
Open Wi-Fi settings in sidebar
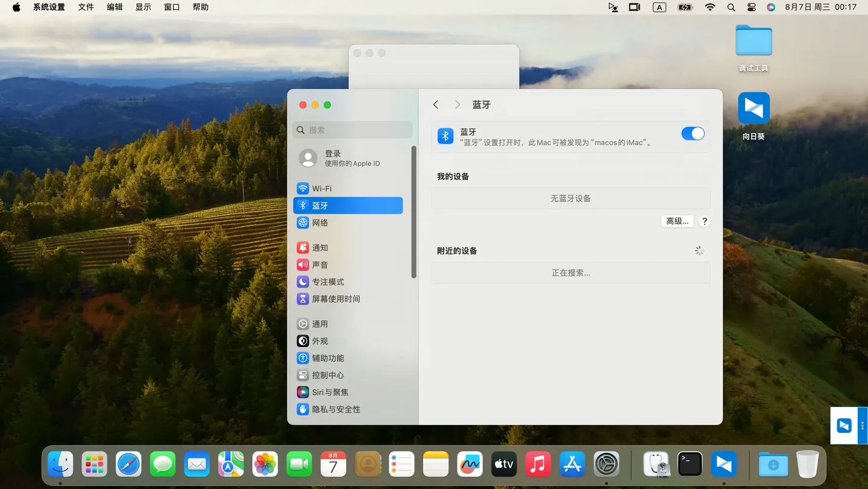pos(321,189)
